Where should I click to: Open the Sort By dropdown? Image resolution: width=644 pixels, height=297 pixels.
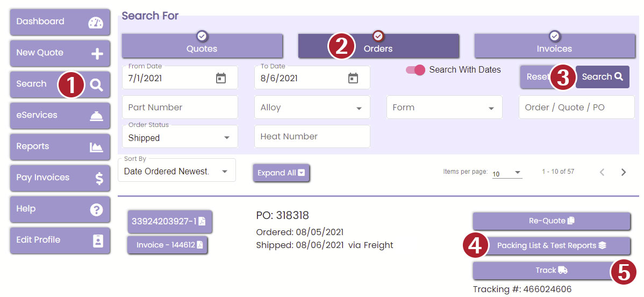[224, 172]
